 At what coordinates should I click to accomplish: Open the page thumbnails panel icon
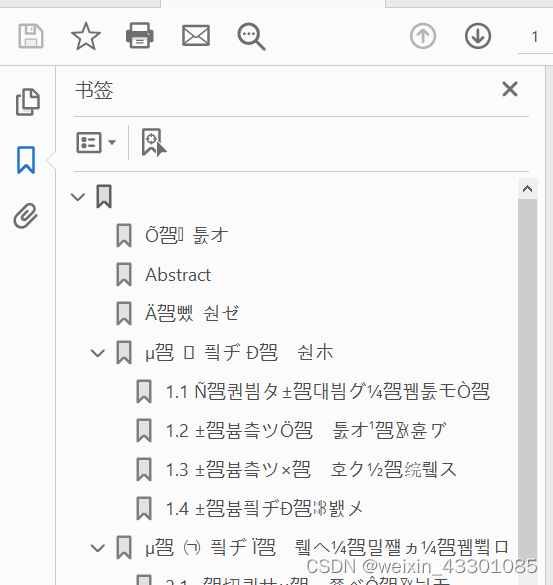(28, 102)
